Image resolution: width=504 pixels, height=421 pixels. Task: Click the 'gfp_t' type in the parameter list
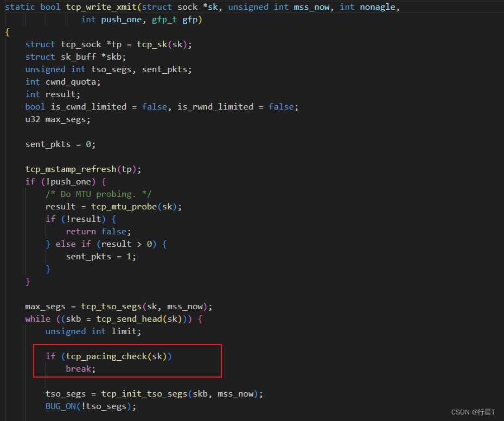pyautogui.click(x=164, y=20)
